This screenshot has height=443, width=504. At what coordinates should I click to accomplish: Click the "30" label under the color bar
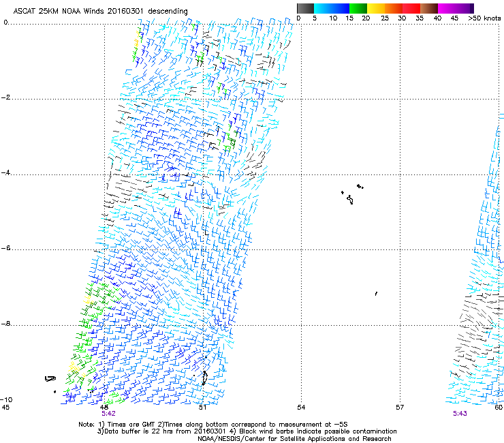click(402, 18)
